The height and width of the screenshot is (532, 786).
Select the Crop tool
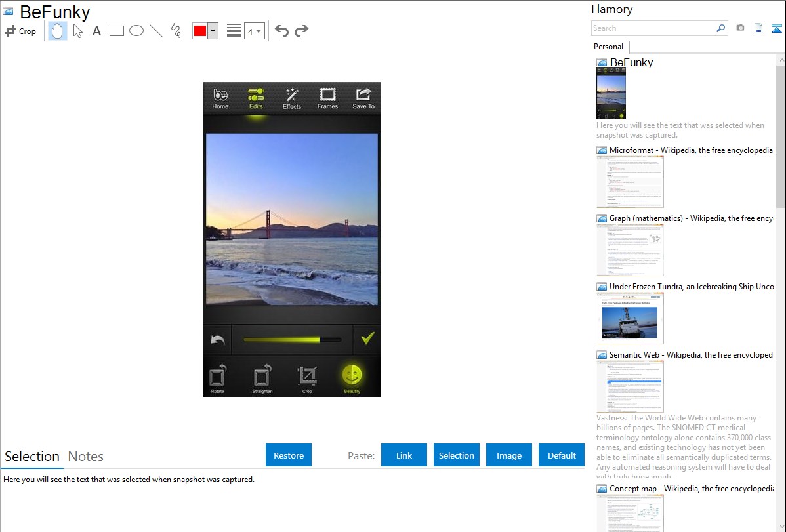pyautogui.click(x=20, y=31)
